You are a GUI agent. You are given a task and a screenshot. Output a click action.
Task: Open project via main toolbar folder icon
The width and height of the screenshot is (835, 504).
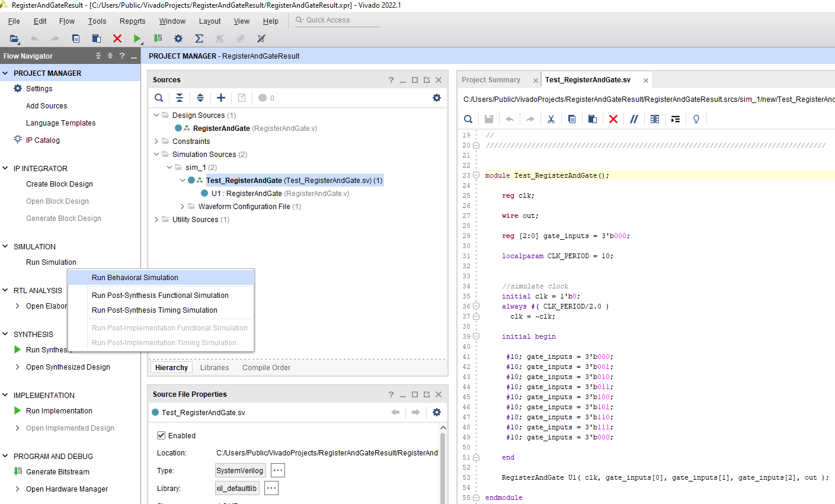point(14,38)
